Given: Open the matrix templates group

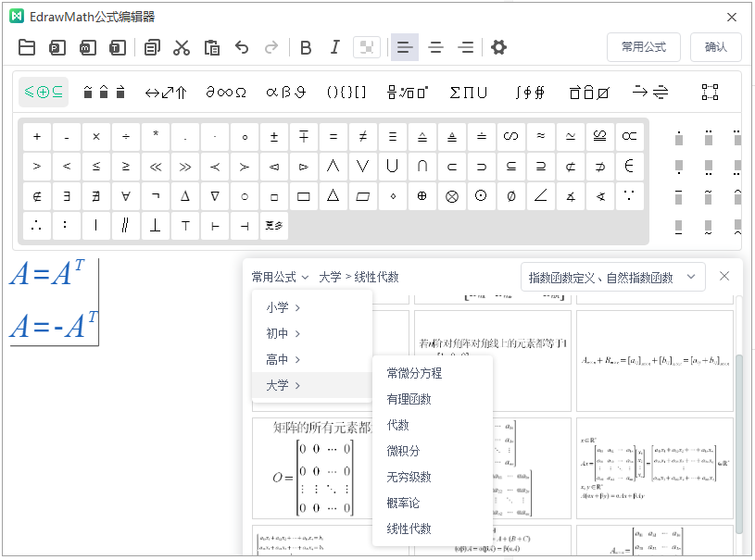Looking at the screenshot, I should tap(710, 92).
